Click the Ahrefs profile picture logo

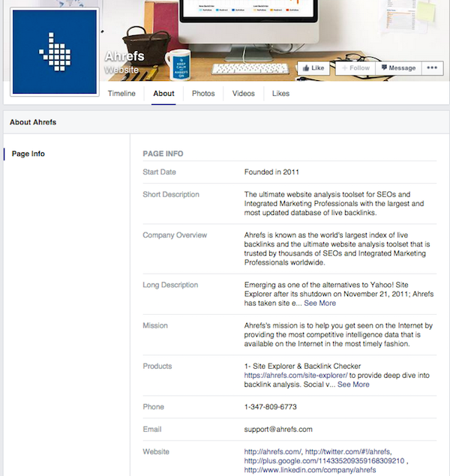click(55, 52)
